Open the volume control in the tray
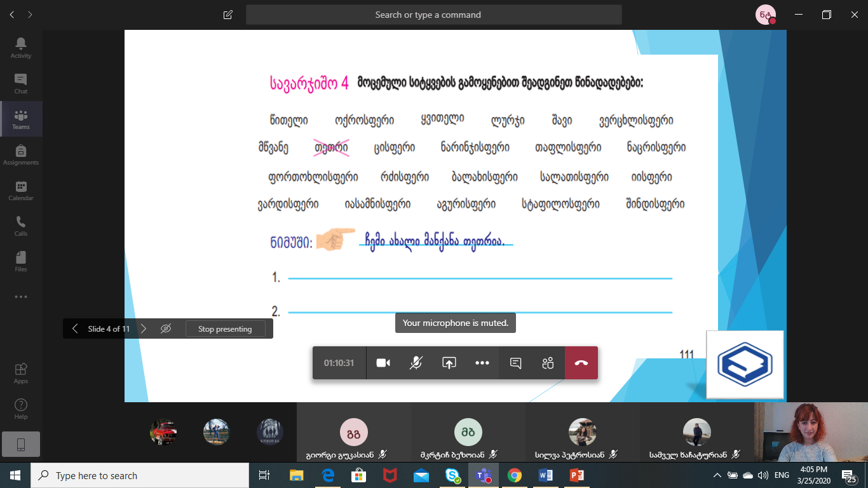This screenshot has height=488, width=868. pyautogui.click(x=763, y=475)
